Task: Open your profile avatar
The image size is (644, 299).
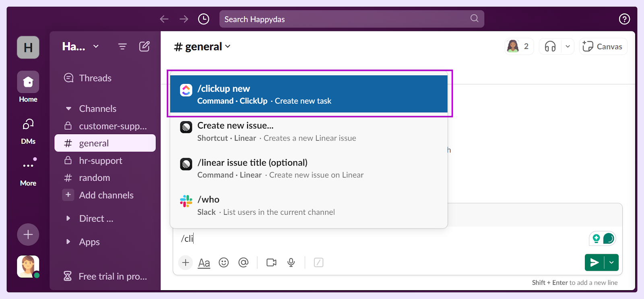Action: [28, 267]
